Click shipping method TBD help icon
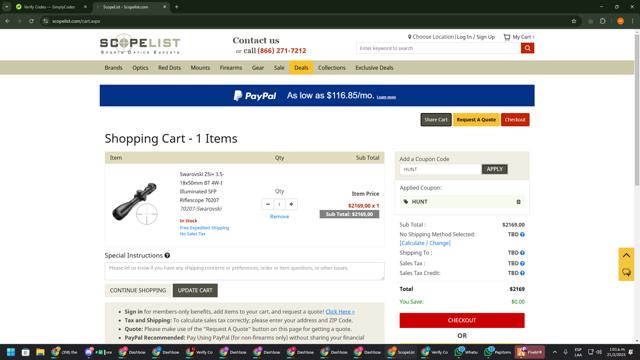Image resolution: width=640 pixels, height=360 pixels. [x=522, y=235]
